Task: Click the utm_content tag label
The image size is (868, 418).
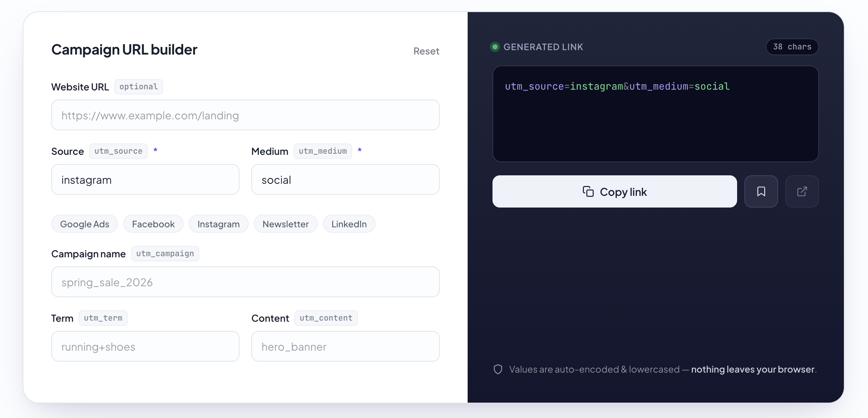Action: (x=326, y=318)
